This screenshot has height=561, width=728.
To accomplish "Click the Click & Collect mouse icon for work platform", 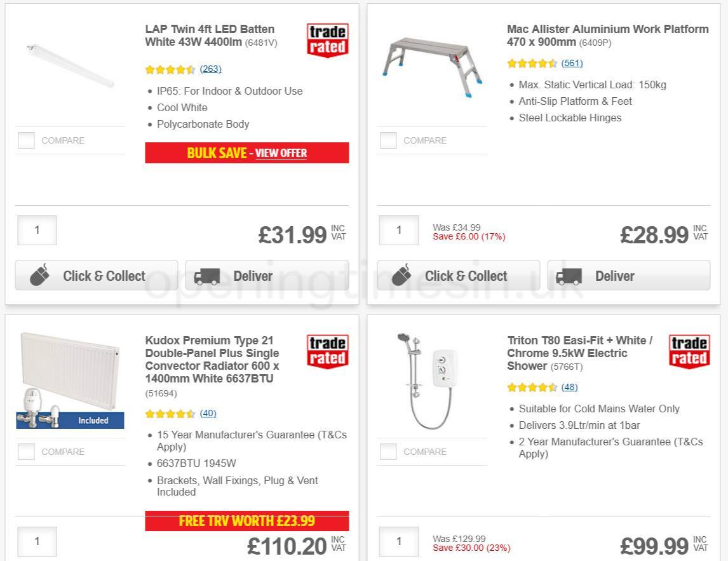I will click(x=403, y=274).
